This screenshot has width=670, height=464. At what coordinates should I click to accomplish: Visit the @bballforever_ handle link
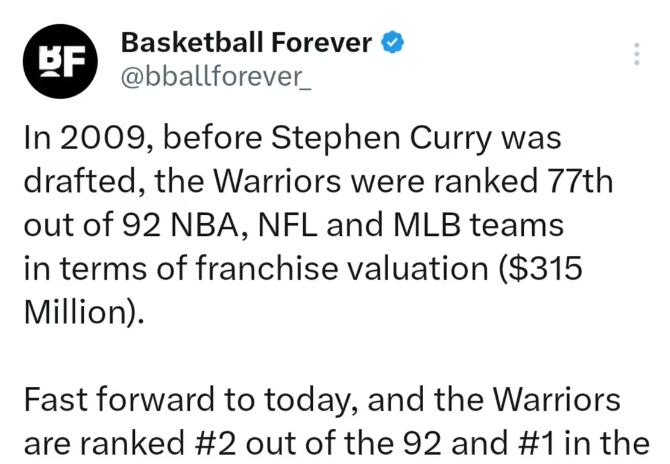tap(215, 78)
